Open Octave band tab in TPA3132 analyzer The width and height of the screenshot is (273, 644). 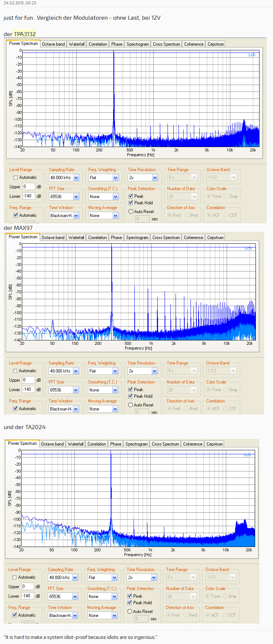(53, 44)
